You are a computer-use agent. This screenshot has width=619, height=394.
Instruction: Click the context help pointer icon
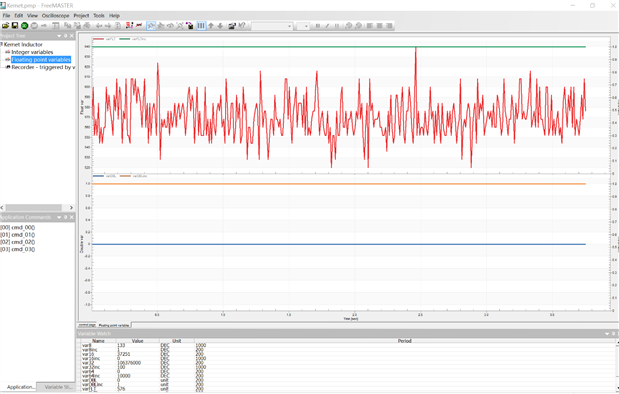coord(242,26)
